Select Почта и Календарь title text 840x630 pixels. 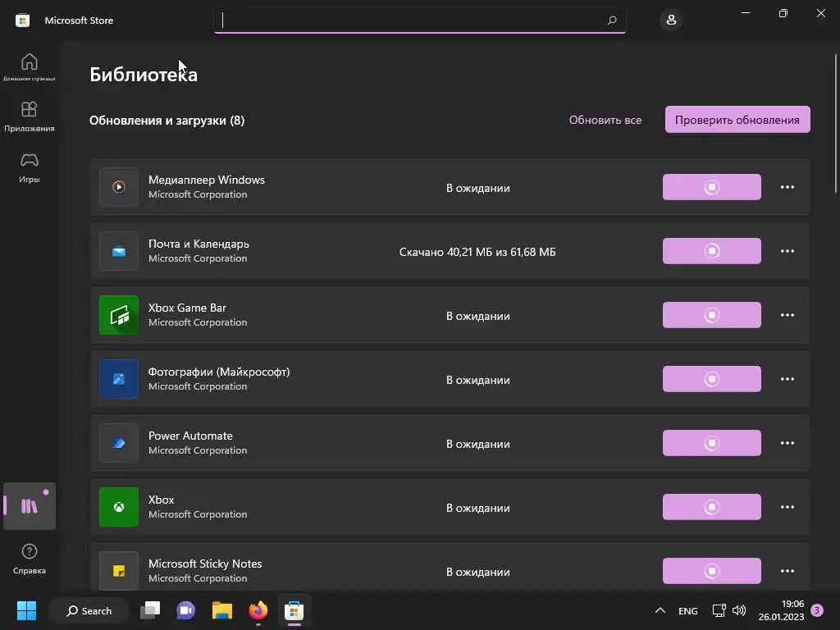(199, 244)
